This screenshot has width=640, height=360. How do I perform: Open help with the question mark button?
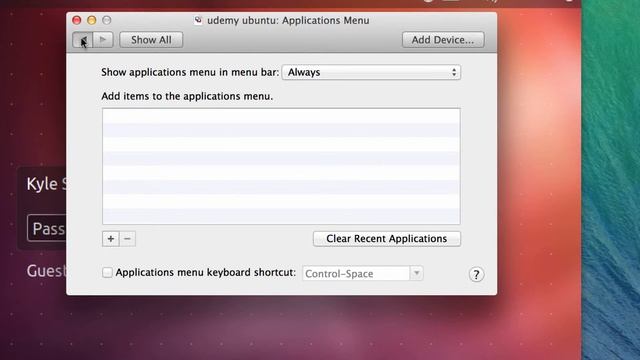pyautogui.click(x=476, y=275)
